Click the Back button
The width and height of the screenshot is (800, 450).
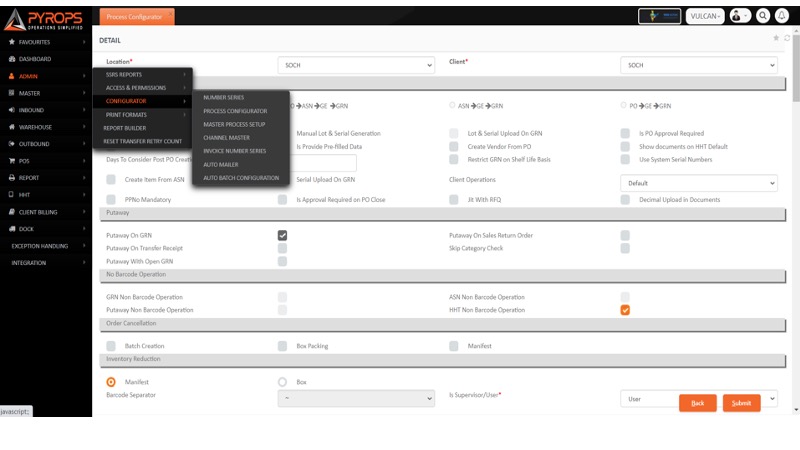pyautogui.click(x=697, y=403)
